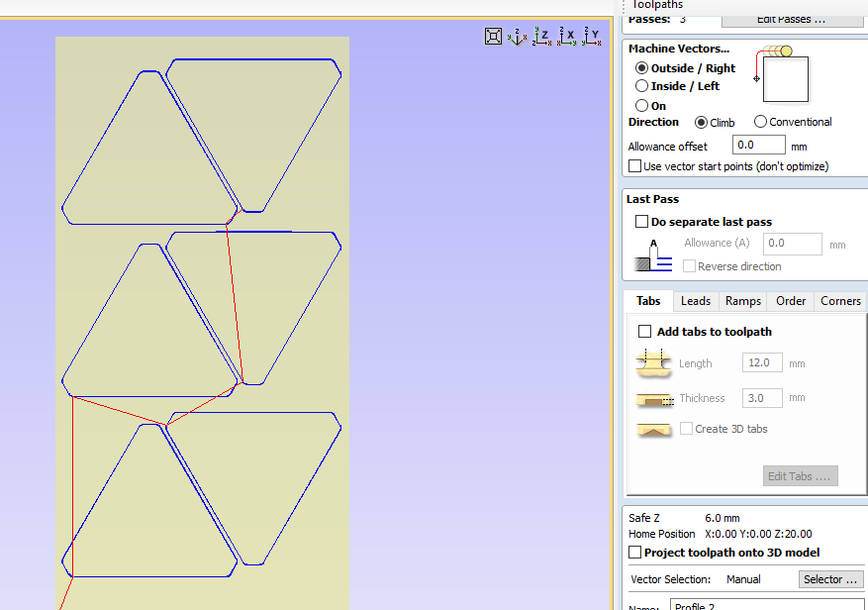Click the tab Thickness field
This screenshot has width=868, height=610.
point(762,398)
